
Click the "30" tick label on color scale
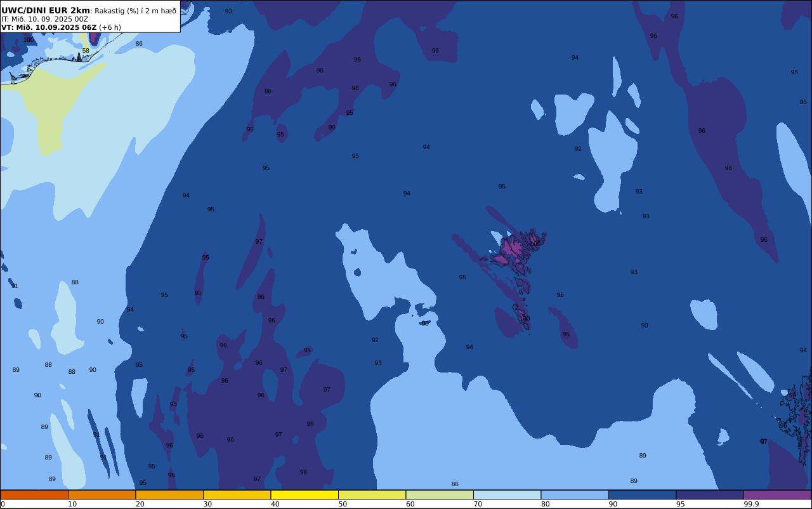click(207, 504)
